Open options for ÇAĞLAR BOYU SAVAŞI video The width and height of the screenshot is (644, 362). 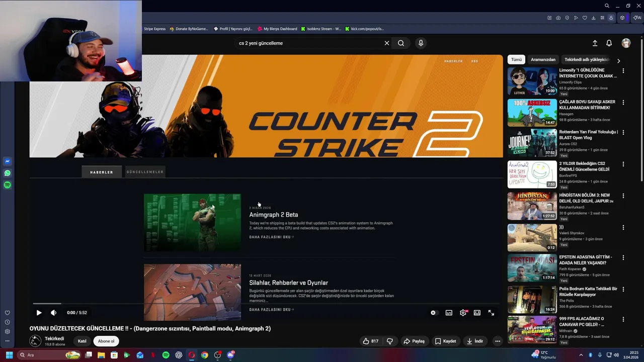[x=623, y=102]
